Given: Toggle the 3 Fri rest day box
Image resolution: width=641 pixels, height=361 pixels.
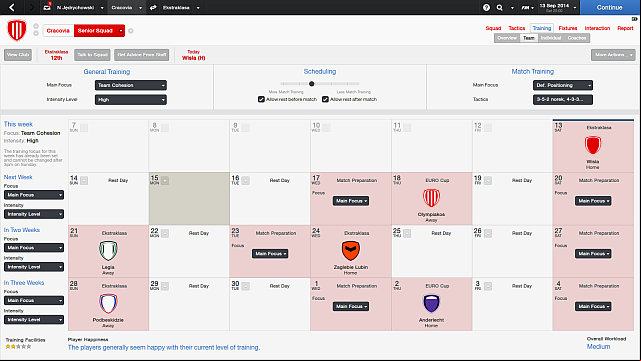Looking at the screenshot, I should (x=488, y=286).
